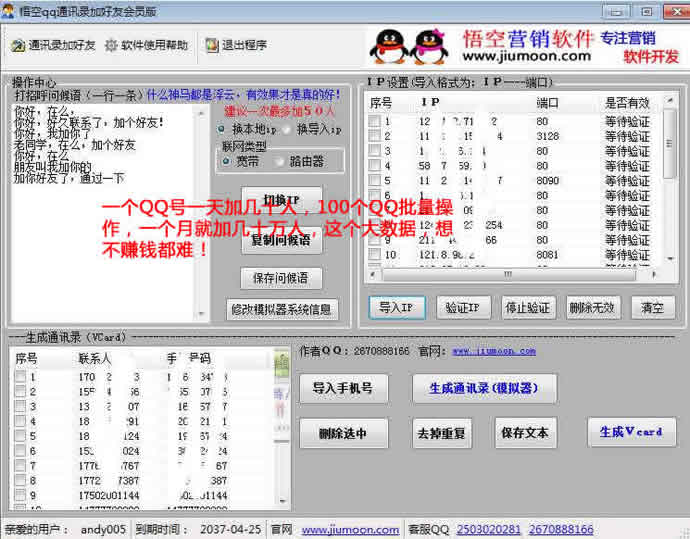The image size is (690, 539).
Task: Click the 切换IP button
Action: coord(282,201)
